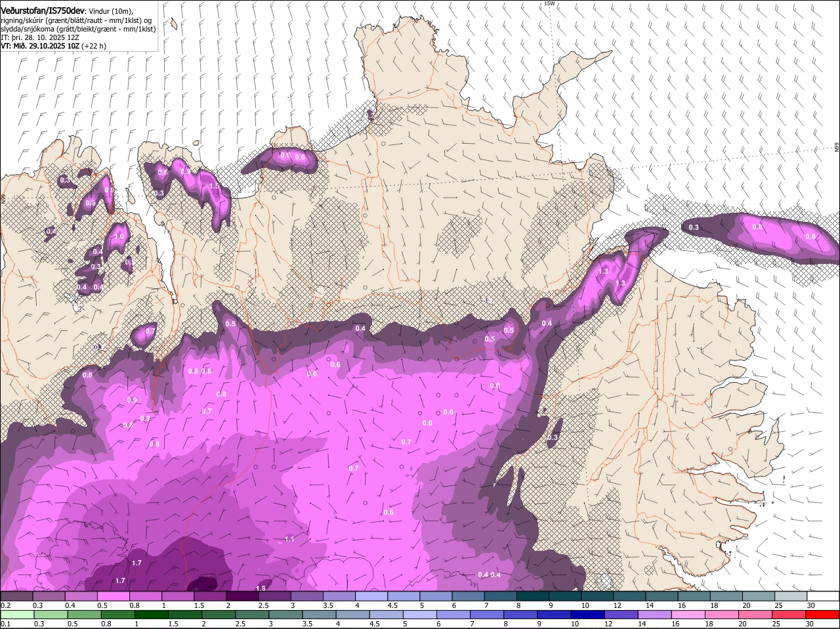Click the dark purple snow swatch labeled 2

click(x=242, y=596)
